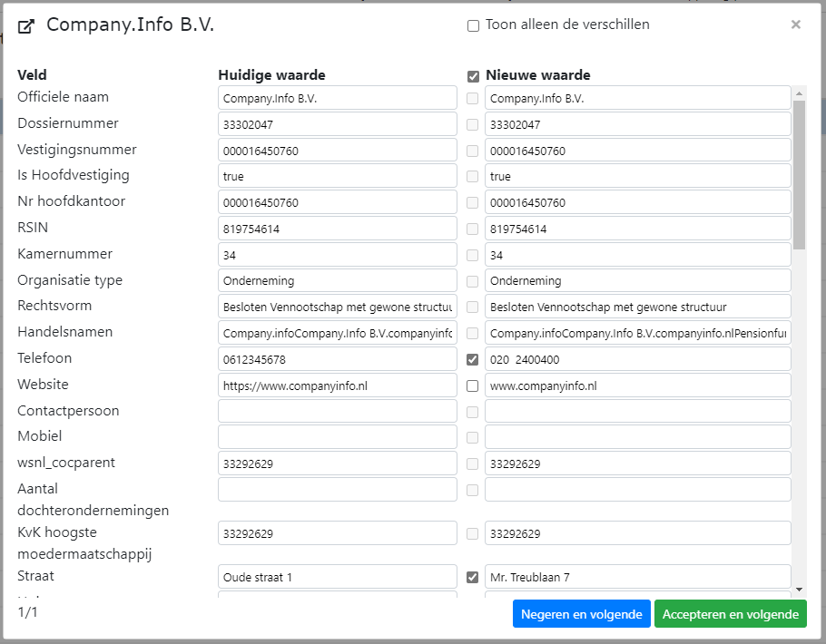This screenshot has height=644, width=826.
Task: Click the current Straat field Oude straat 1
Action: pyautogui.click(x=337, y=577)
